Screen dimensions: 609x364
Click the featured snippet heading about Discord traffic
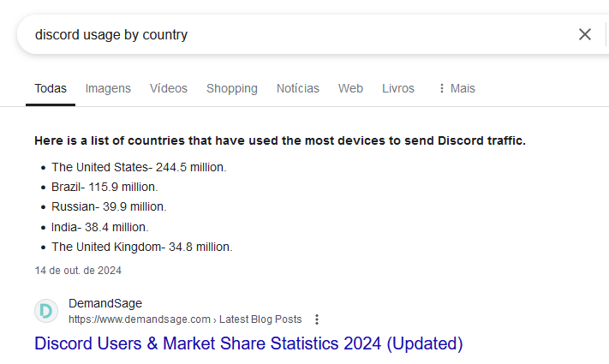[x=280, y=140]
